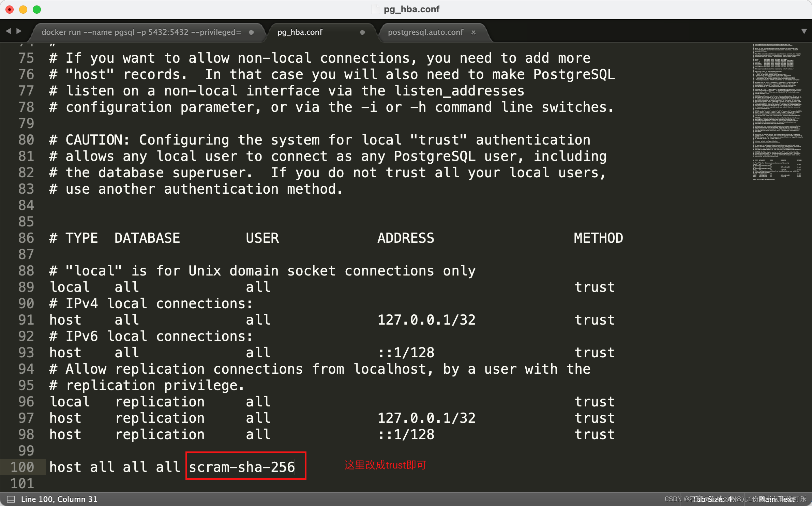
Task: Click the METHOD column header comment
Action: 598,238
